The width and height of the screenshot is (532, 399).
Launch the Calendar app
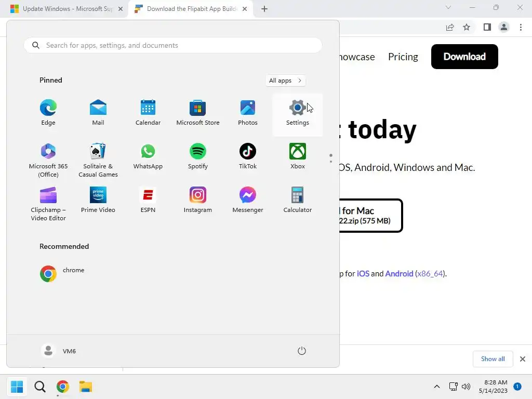click(x=148, y=113)
